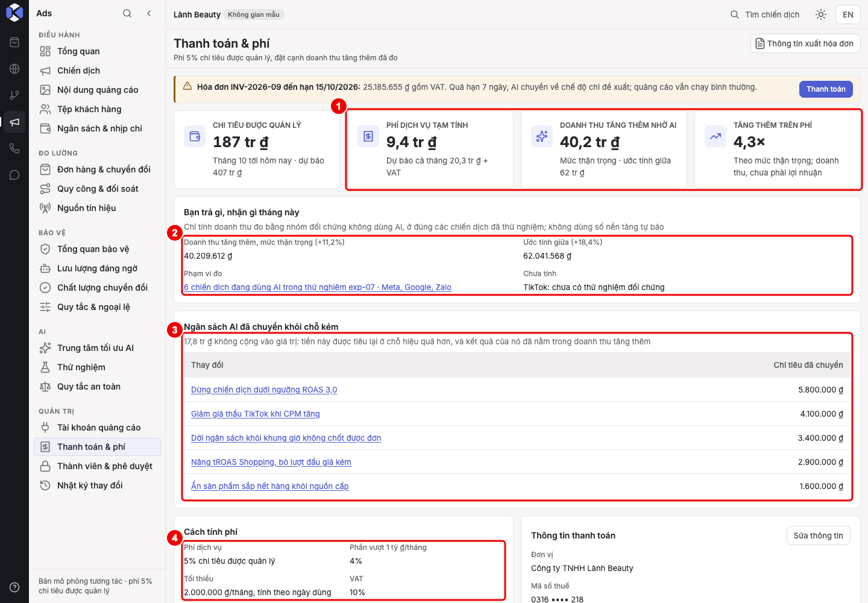Switch language with the EN button

(x=848, y=14)
